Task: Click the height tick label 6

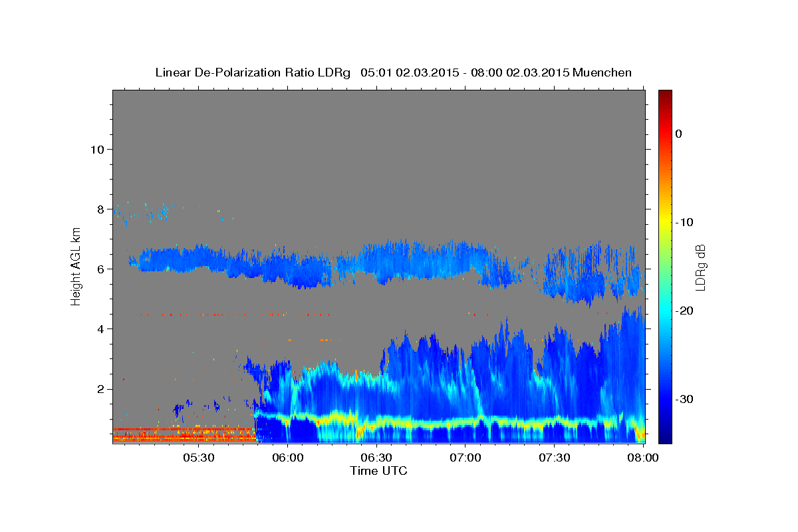Action: pos(100,269)
